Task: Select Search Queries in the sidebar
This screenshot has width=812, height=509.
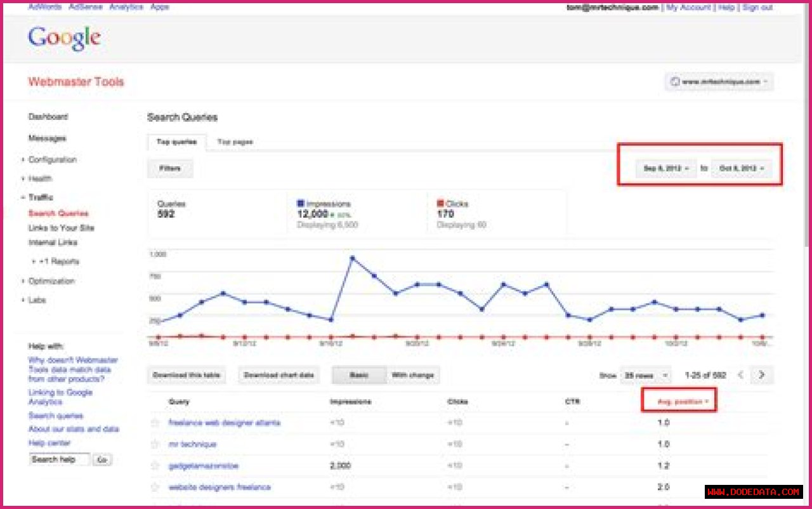Action: click(x=58, y=213)
